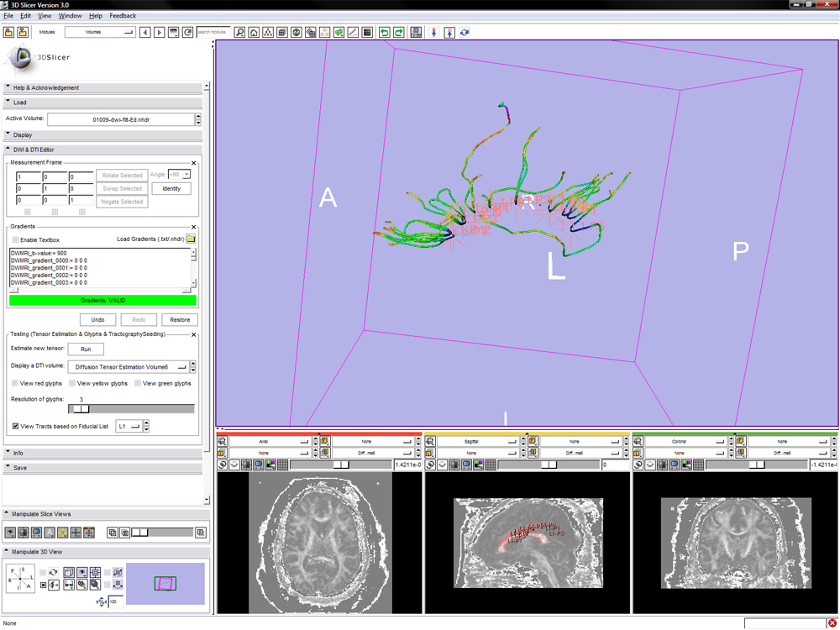Open the Feedback menu

tap(123, 15)
